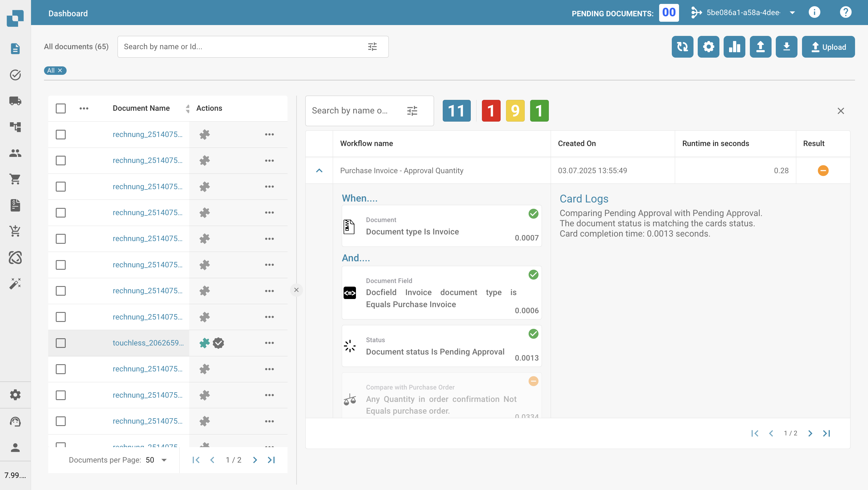Expand the tenant ID dropdown arrow
This screenshot has width=868, height=490.
[x=792, y=13]
